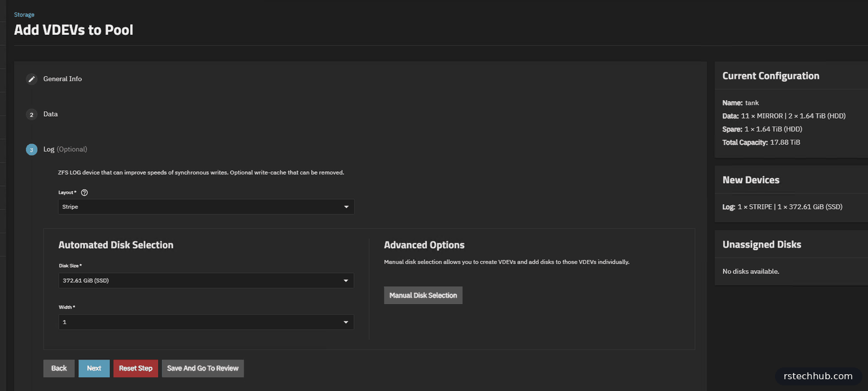
Task: Open the Layout help question mark icon
Action: [x=84, y=192]
